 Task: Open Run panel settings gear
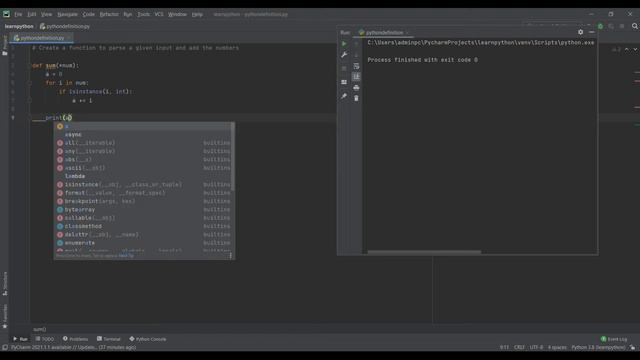(x=580, y=32)
